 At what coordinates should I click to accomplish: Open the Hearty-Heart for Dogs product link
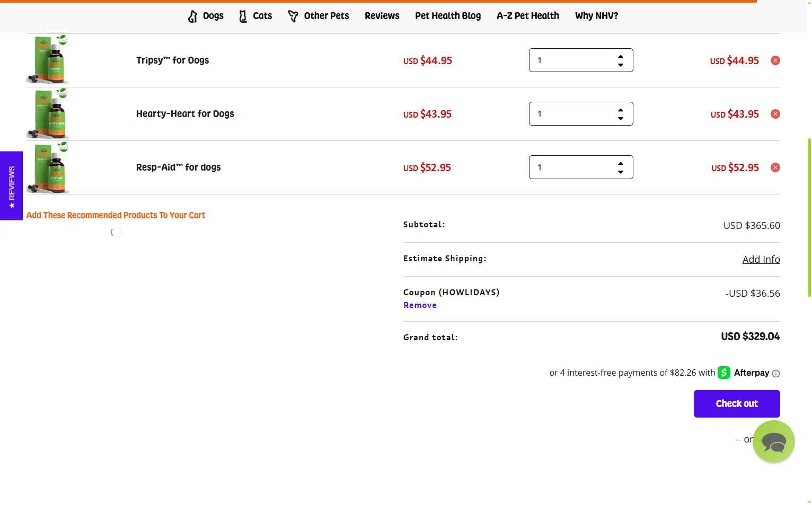(x=185, y=114)
